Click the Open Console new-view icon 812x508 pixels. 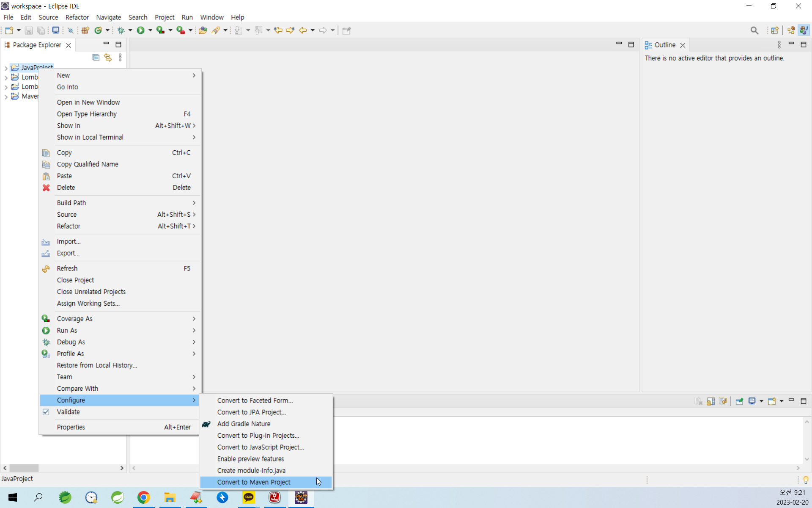[x=772, y=401]
